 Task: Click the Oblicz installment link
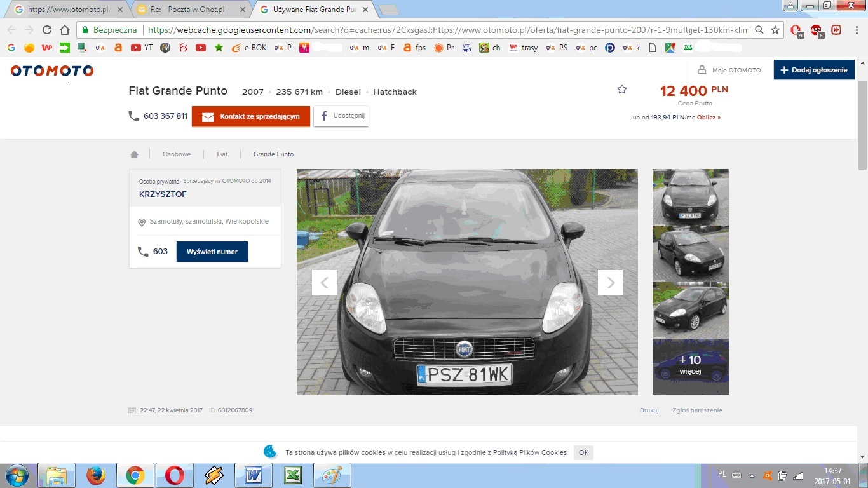point(709,118)
